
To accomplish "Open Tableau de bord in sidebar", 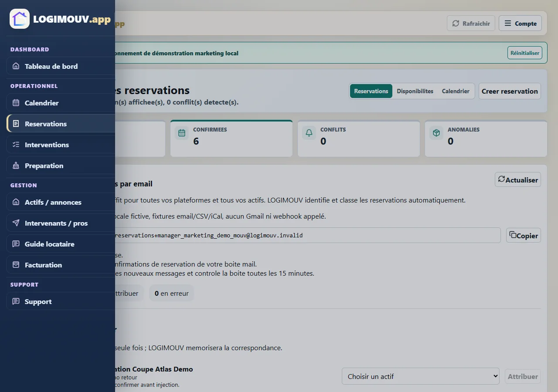I will (61, 66).
